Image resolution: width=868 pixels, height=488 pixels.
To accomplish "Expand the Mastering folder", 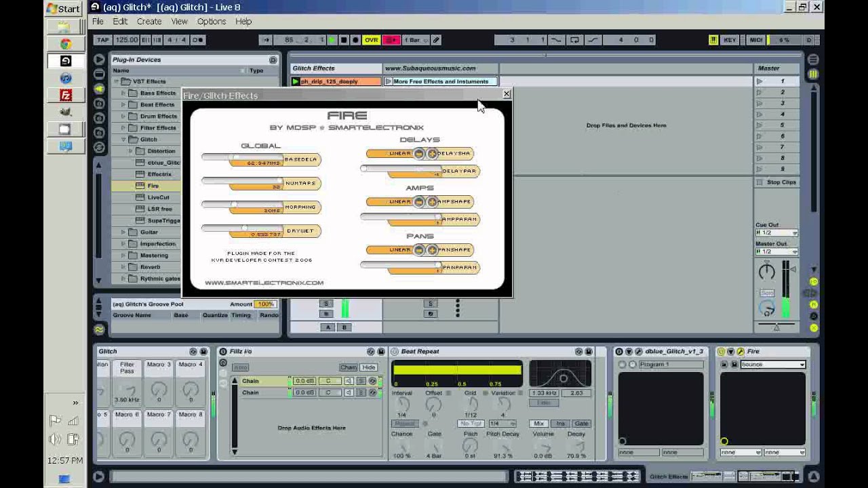I will (123, 255).
